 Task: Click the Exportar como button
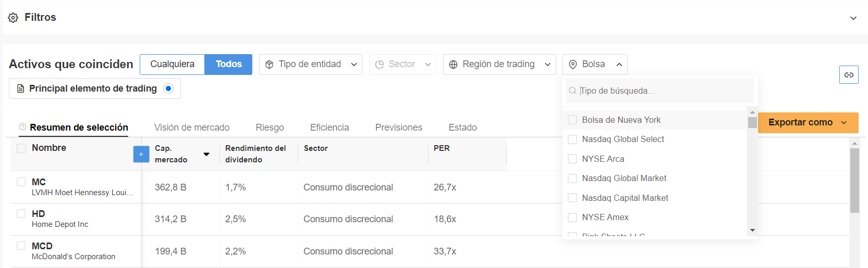[x=808, y=123]
